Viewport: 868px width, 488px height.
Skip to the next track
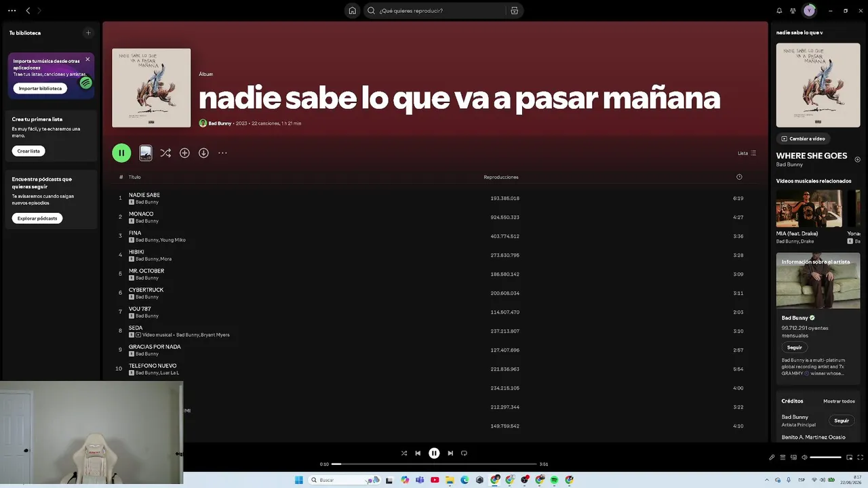click(x=450, y=453)
